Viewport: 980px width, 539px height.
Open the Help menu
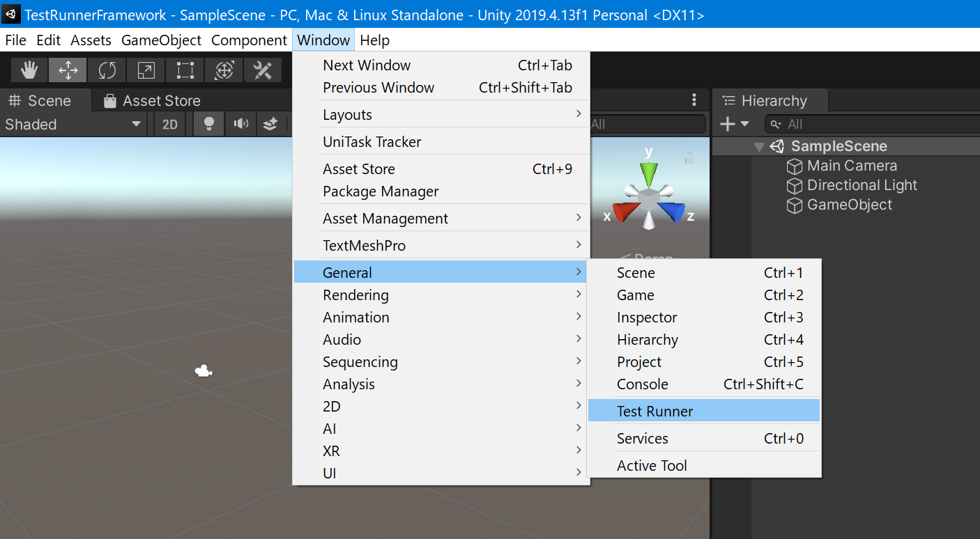[374, 40]
